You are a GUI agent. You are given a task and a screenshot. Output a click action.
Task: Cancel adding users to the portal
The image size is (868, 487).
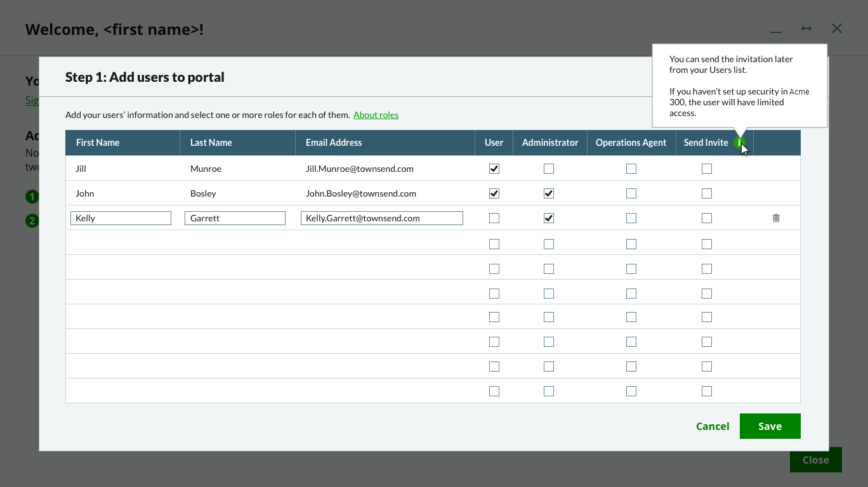[x=713, y=425]
